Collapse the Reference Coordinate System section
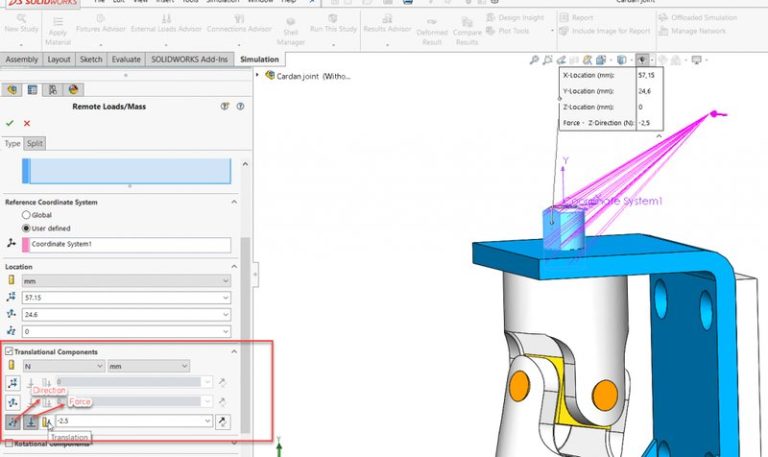The image size is (768, 457). (234, 202)
